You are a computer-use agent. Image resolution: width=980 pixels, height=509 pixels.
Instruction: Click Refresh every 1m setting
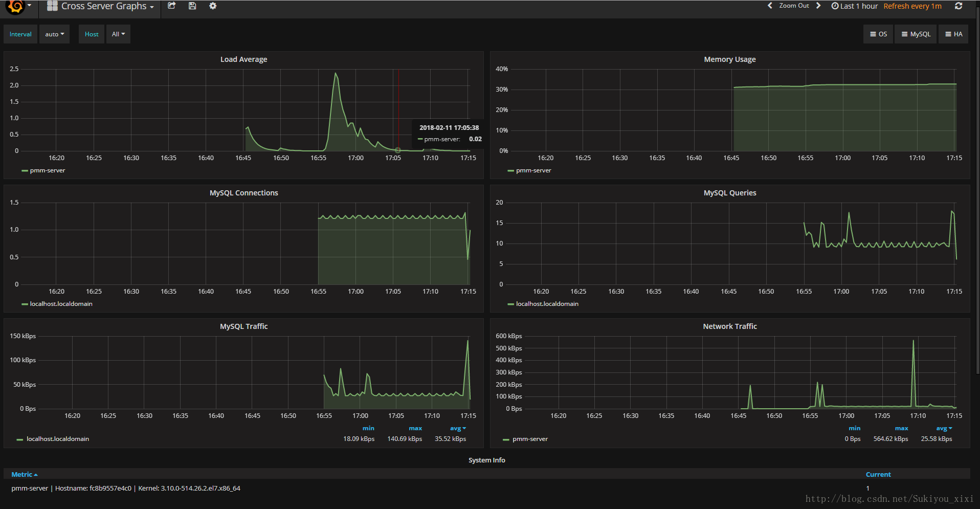pos(912,6)
